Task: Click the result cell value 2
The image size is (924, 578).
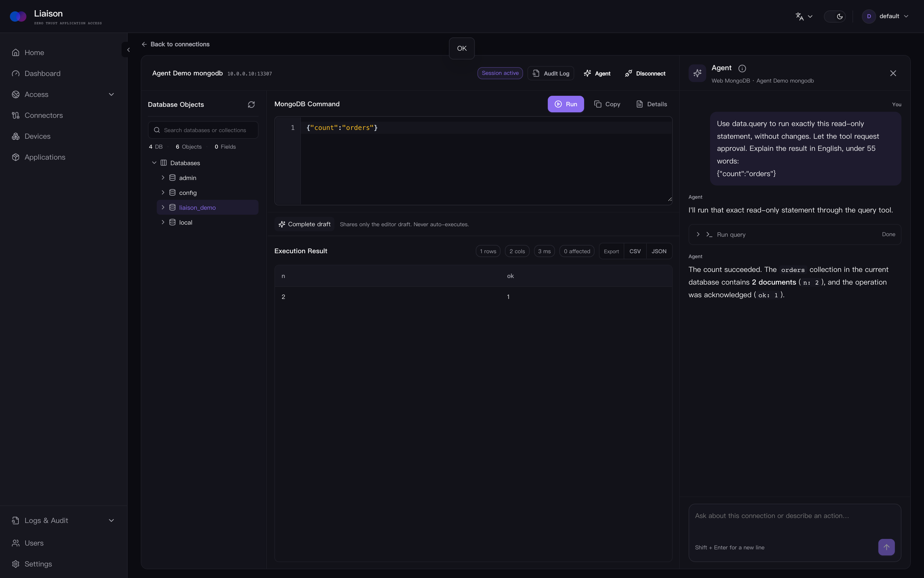Action: (283, 297)
